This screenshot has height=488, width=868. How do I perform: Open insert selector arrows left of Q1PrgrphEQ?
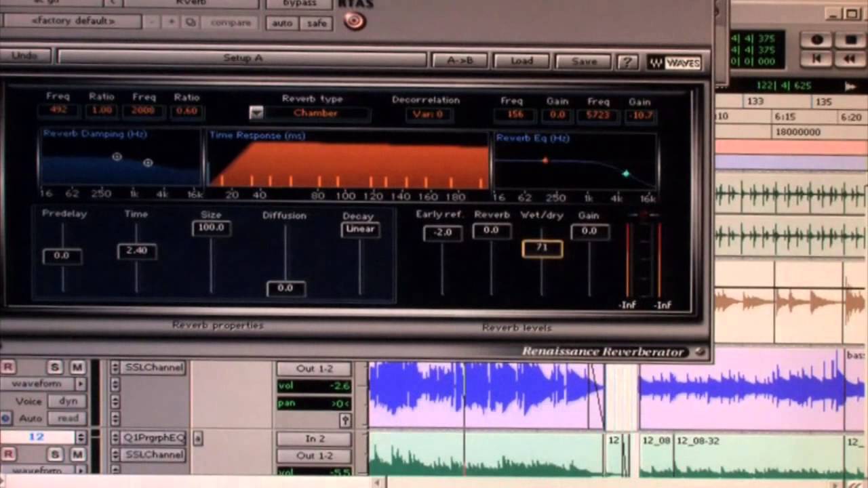pyautogui.click(x=115, y=438)
